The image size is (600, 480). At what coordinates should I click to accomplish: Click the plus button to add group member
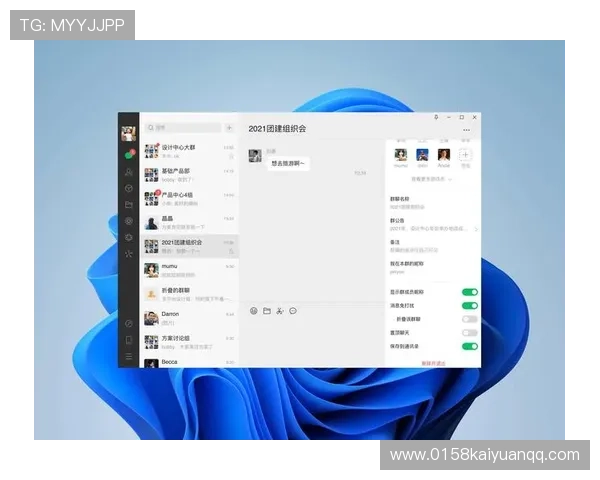point(465,155)
